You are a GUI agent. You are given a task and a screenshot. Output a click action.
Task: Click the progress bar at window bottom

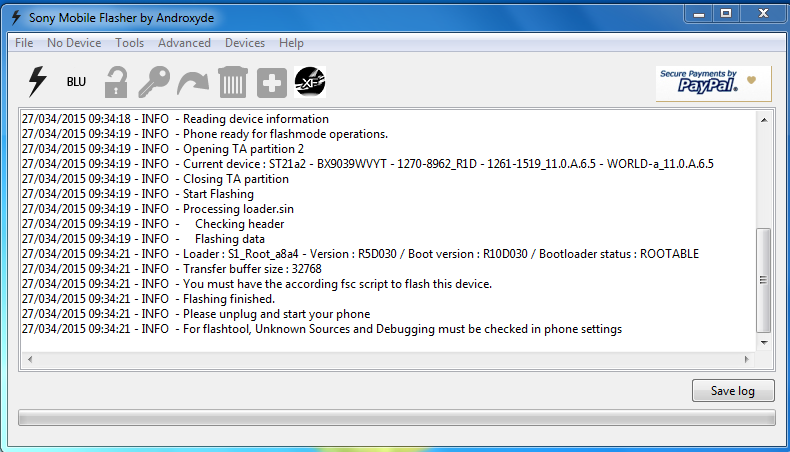(x=397, y=418)
